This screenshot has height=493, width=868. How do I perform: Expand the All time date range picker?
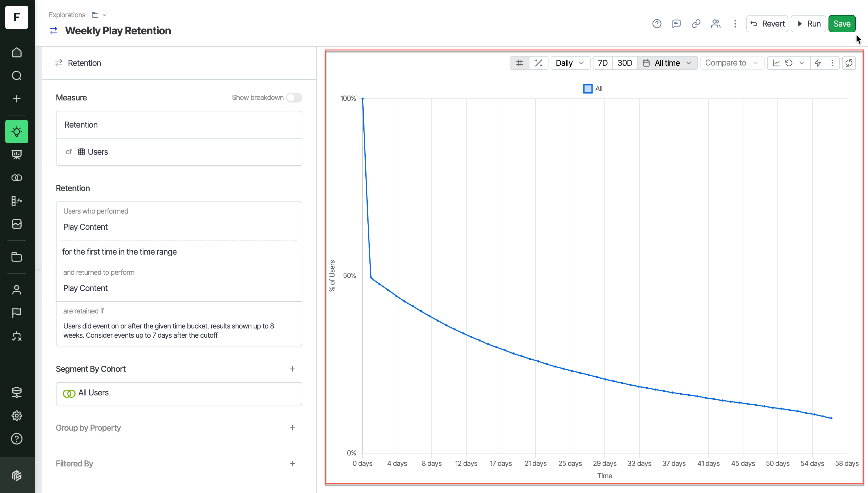(667, 63)
